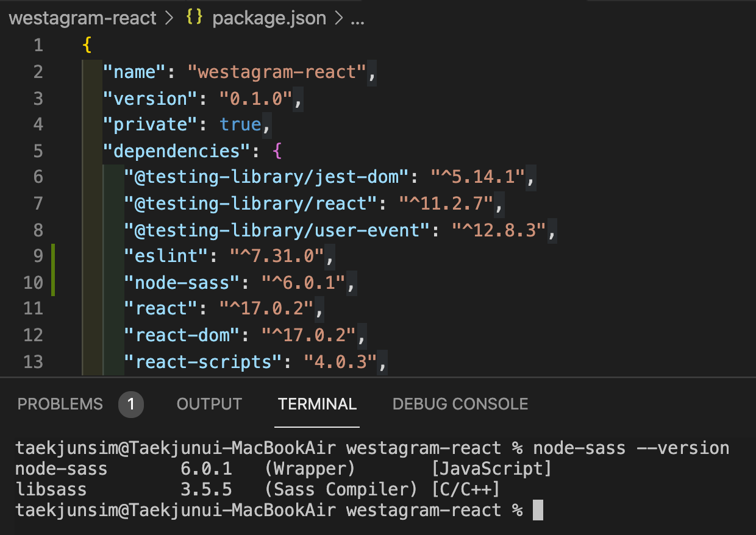This screenshot has height=535, width=756.
Task: Click the "westagram-react" value string
Action: (x=276, y=72)
